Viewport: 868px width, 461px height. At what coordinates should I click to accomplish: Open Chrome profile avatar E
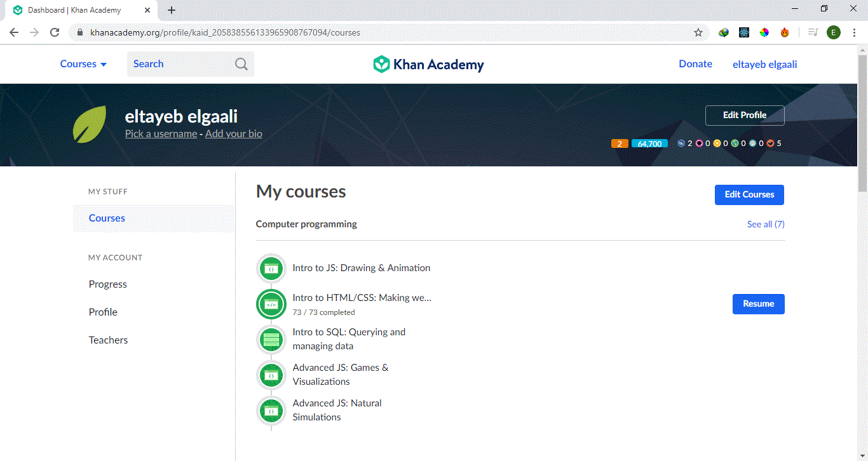834,32
